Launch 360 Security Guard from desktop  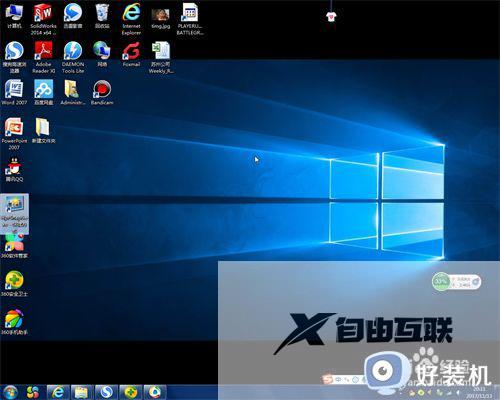pos(14,284)
